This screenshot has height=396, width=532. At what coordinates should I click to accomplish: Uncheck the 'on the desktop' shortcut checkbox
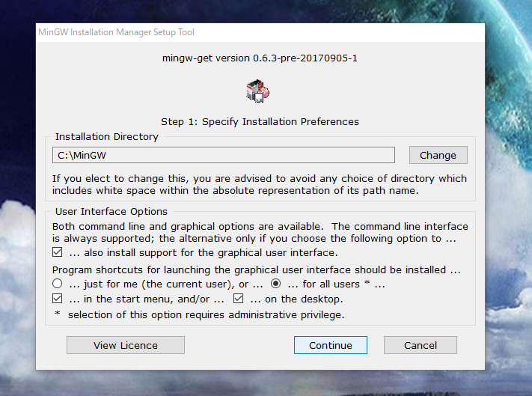click(238, 299)
